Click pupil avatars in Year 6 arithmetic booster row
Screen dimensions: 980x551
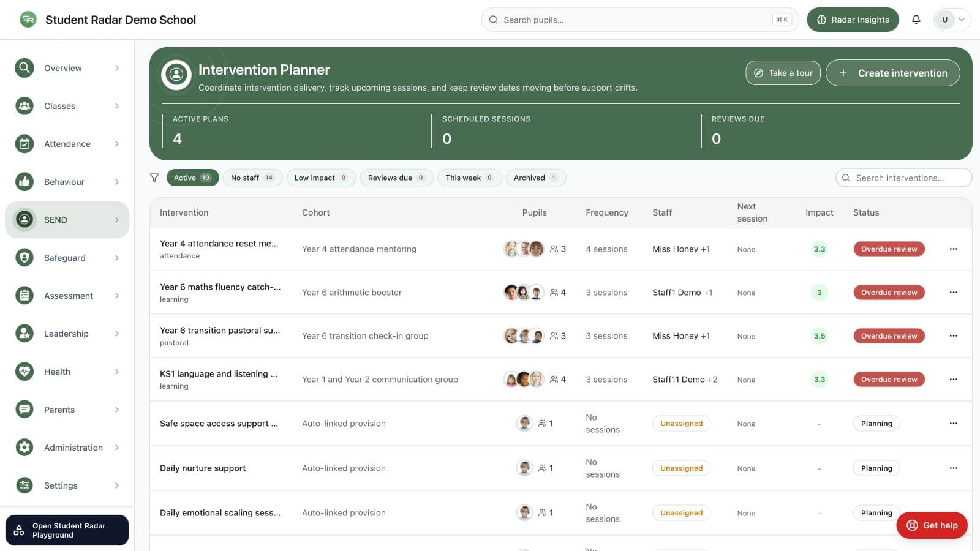[524, 293]
